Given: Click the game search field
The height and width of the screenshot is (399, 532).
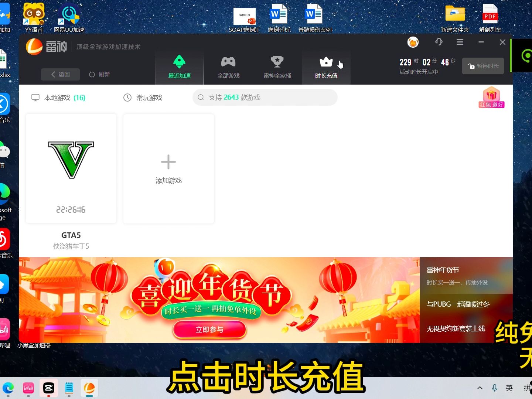Looking at the screenshot, I should 265,97.
